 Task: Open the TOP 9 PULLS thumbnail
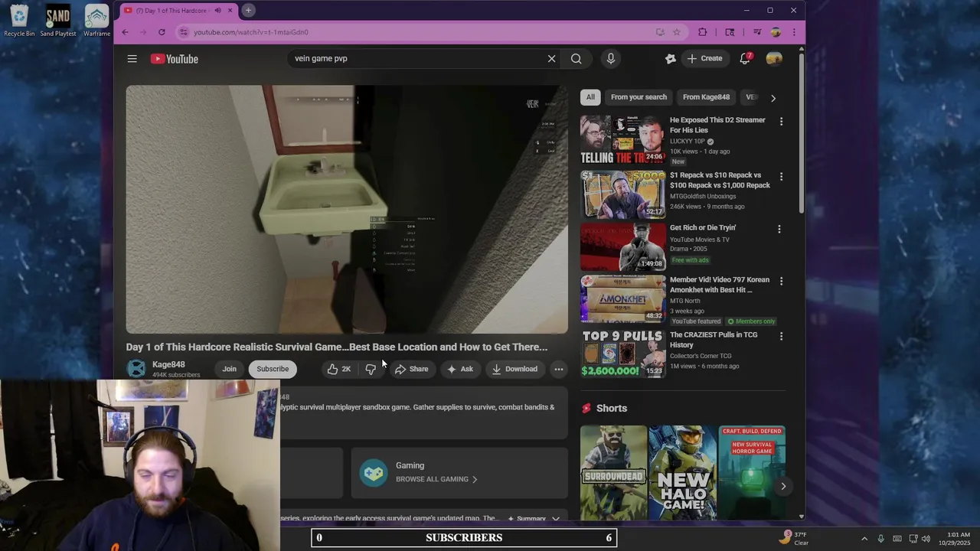click(x=623, y=354)
